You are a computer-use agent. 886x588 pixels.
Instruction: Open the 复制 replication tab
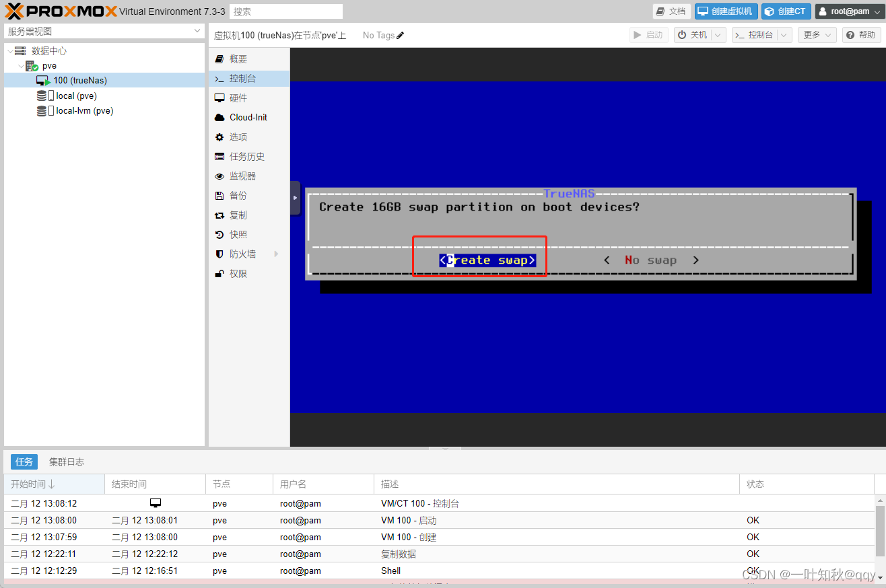click(249, 215)
